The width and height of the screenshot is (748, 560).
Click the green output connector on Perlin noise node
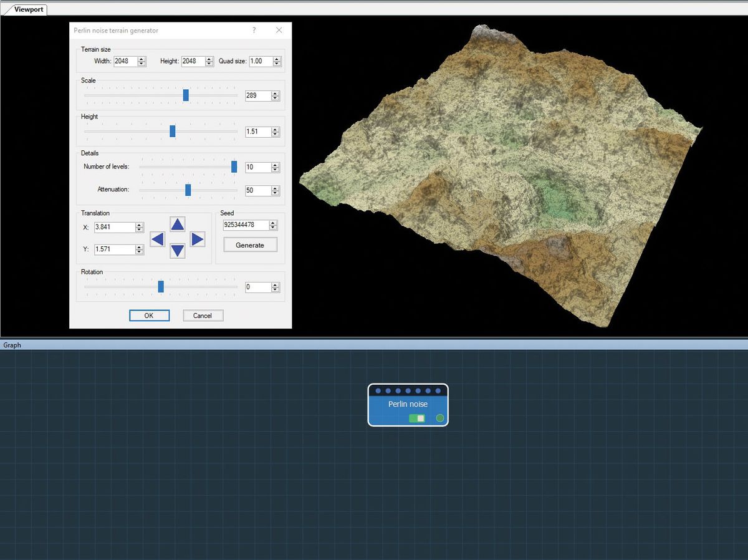pyautogui.click(x=440, y=418)
